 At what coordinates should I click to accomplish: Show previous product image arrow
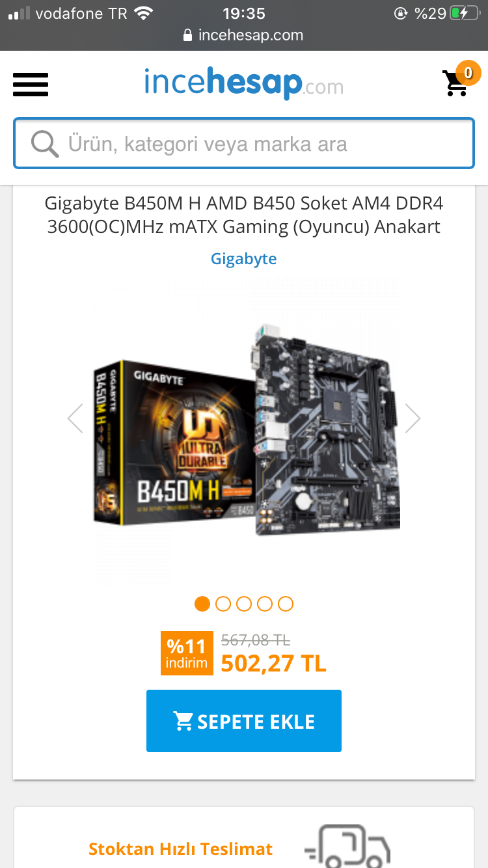pos(75,418)
